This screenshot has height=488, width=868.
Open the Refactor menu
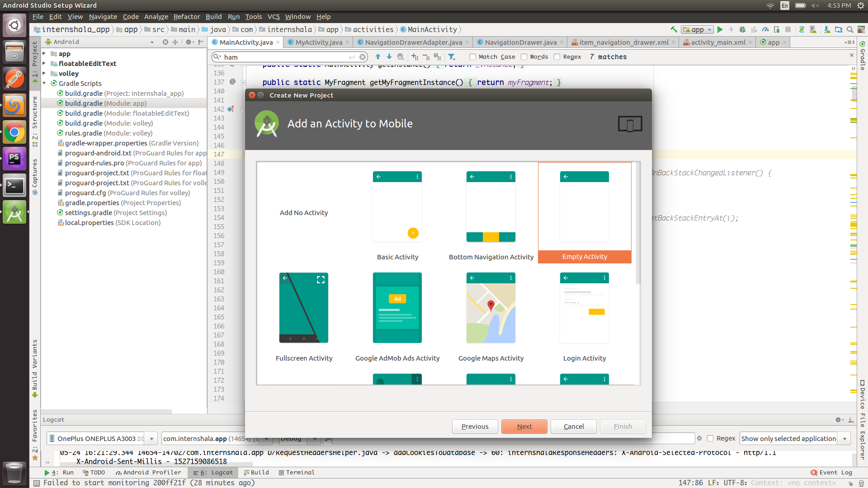(x=186, y=17)
